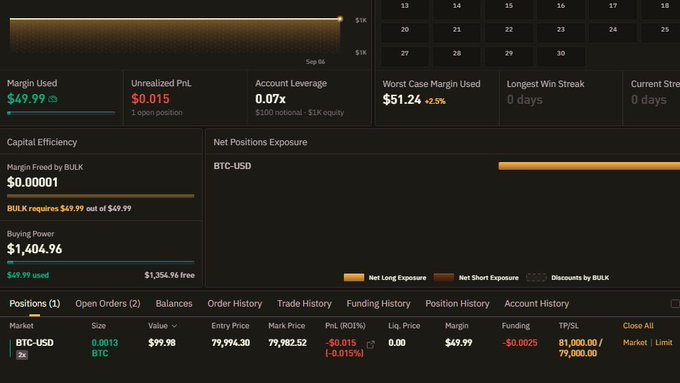Screen dimensions: 680x383
Task: Click the Longest Win Streak 0 days
Action: pyautogui.click(x=524, y=100)
